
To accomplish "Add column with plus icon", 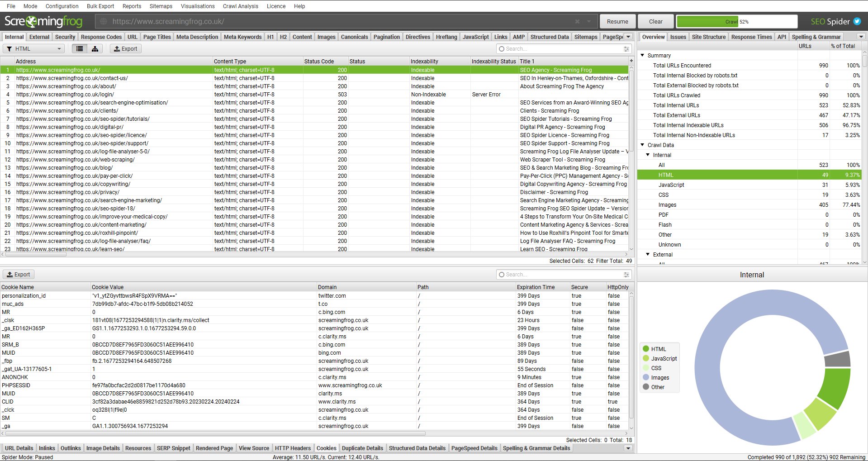I will (631, 61).
